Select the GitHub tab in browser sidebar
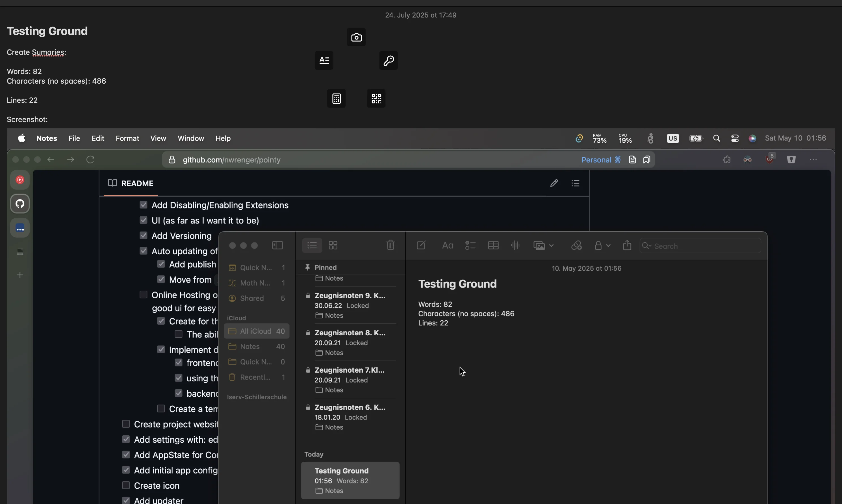 tap(20, 203)
